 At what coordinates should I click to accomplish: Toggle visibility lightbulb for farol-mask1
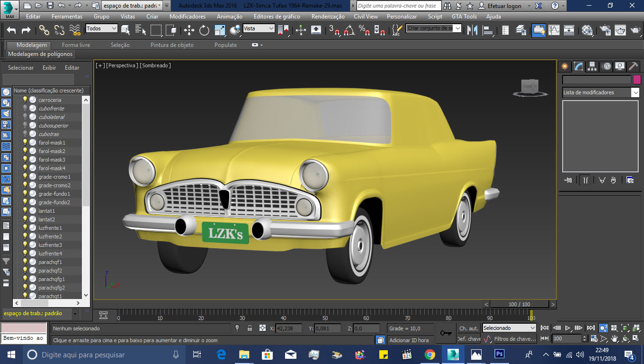tap(25, 143)
